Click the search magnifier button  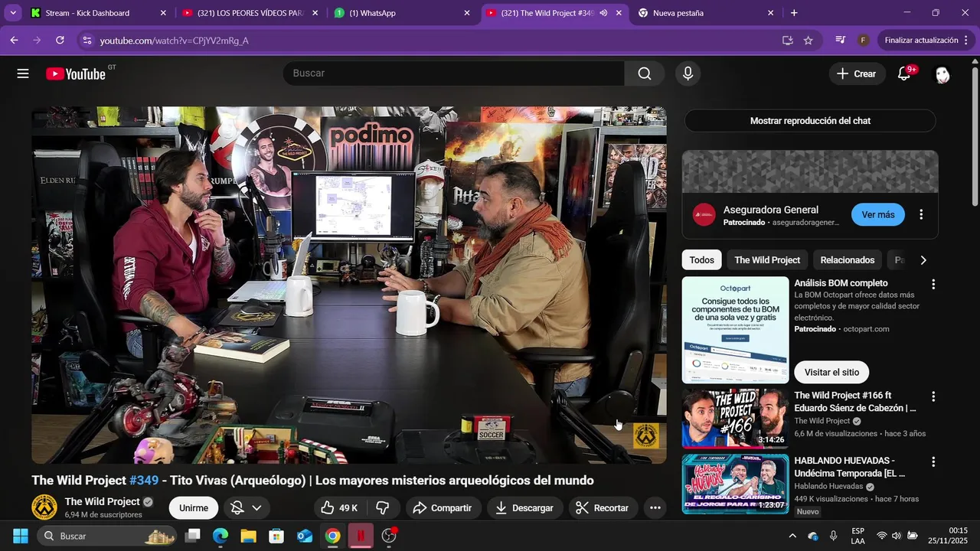(645, 73)
